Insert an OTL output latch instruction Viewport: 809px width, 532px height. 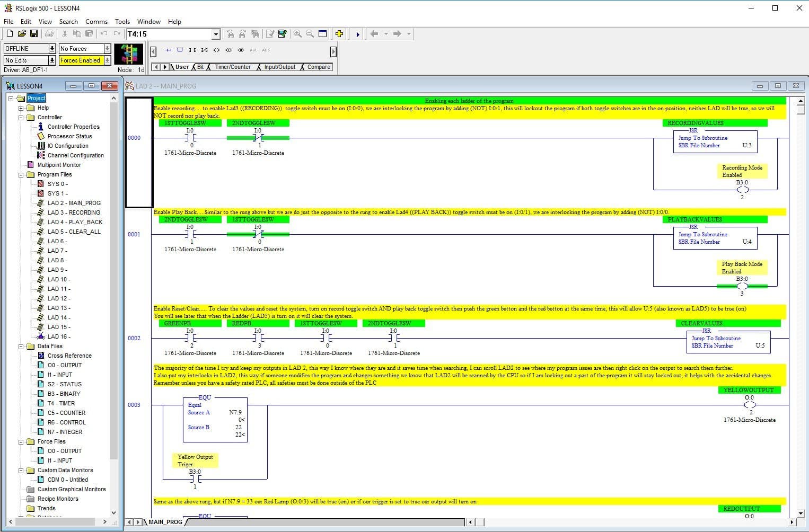pyautogui.click(x=228, y=50)
